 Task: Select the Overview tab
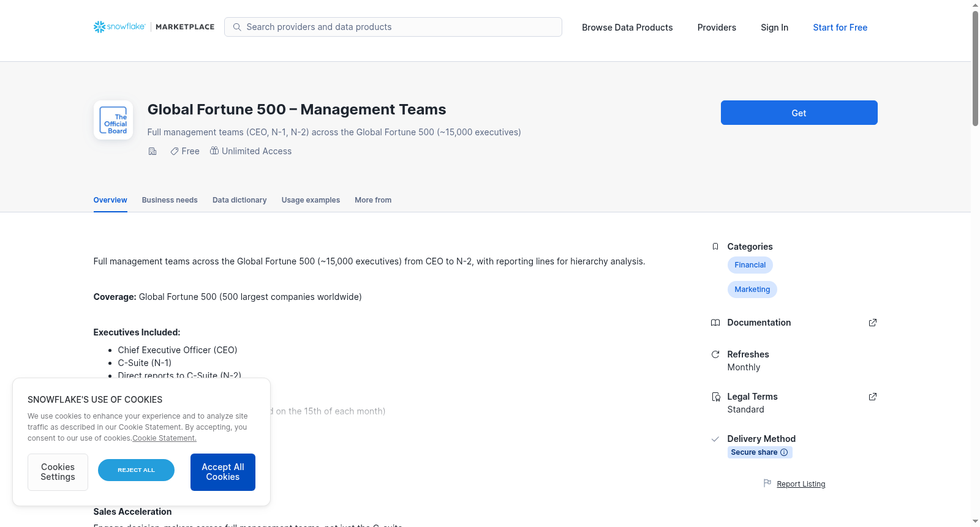pyautogui.click(x=110, y=200)
